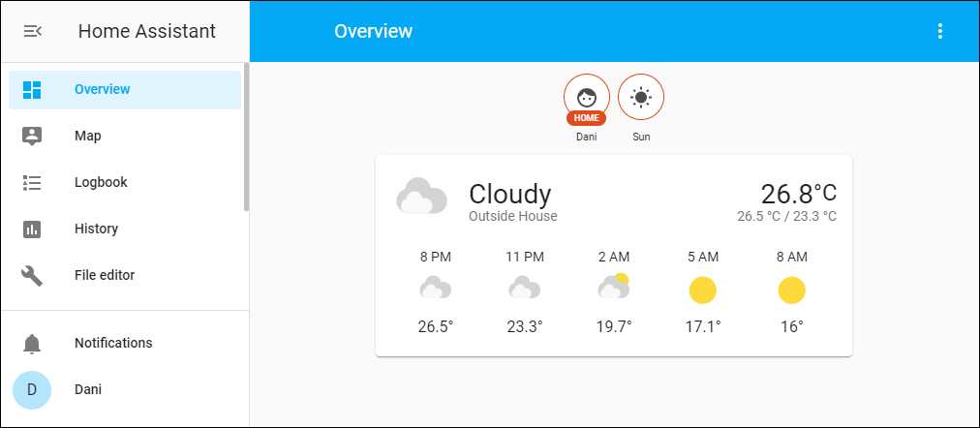
Task: Click the 8 AM sunny forecast icon
Action: (x=792, y=290)
